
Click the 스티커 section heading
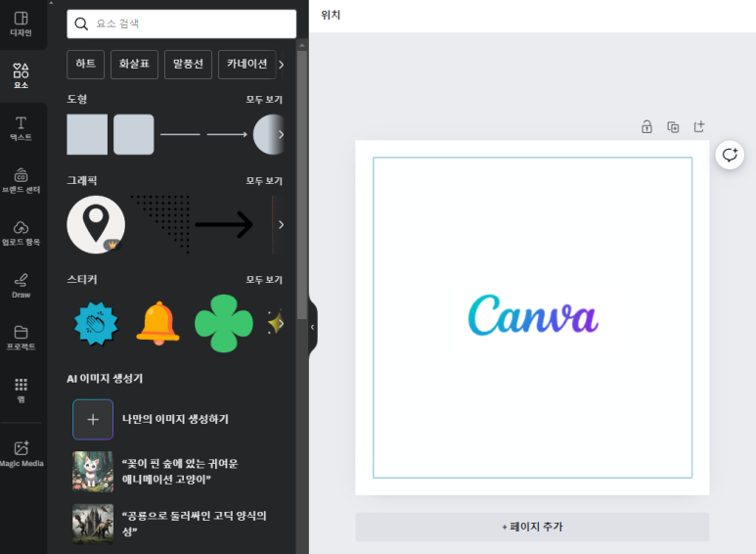82,279
